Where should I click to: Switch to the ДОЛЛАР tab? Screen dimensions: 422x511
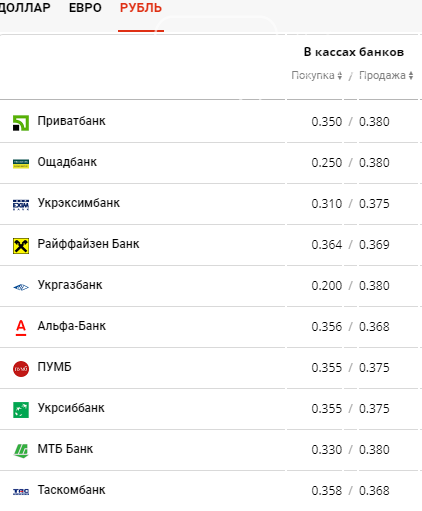24,8
